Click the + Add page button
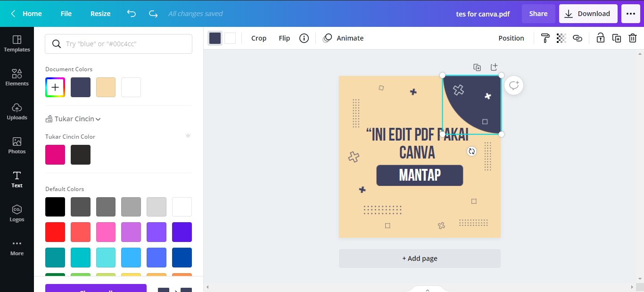 [420, 259]
